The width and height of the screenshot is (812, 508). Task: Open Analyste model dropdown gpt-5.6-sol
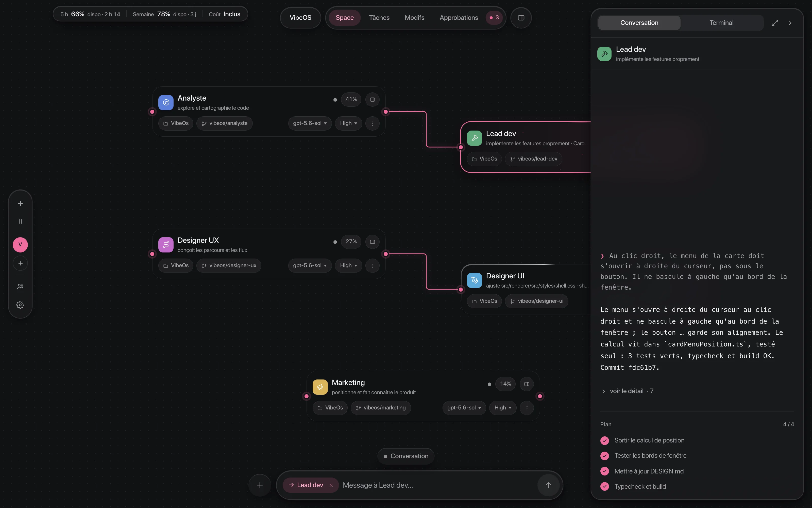tap(310, 123)
